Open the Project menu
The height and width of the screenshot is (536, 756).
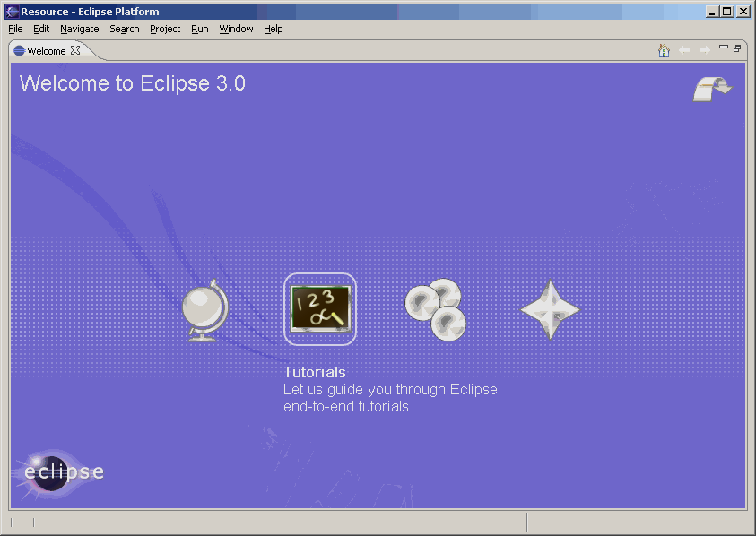point(165,29)
